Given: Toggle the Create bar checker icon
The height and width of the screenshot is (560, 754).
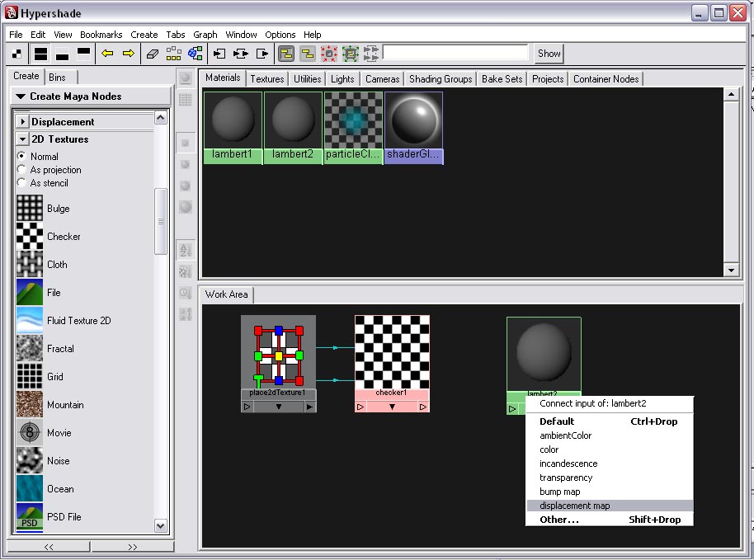Looking at the screenshot, I should click(17, 54).
